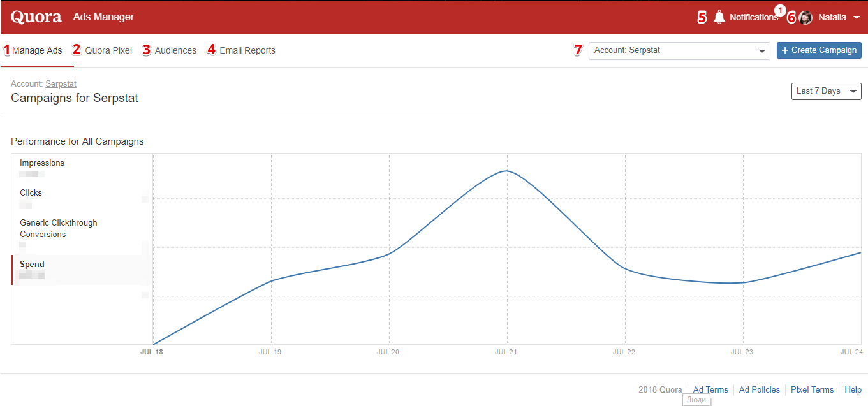
Task: Click the Quora logo
Action: (36, 17)
